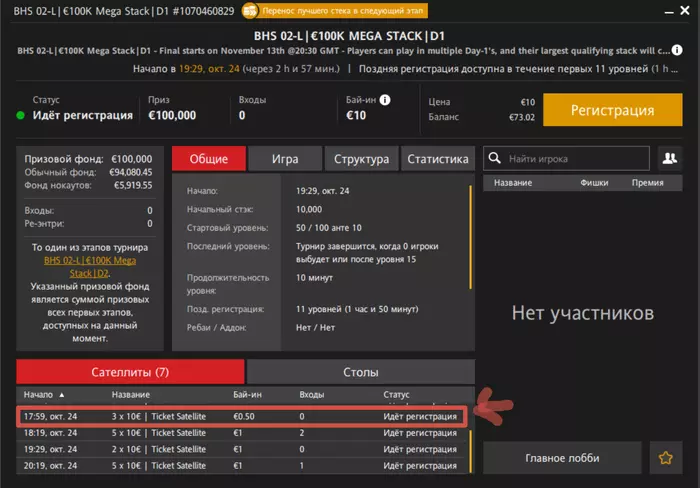
Task: Select the 18:19 5 x 10€ Ticket Satellite row
Action: coord(242,433)
